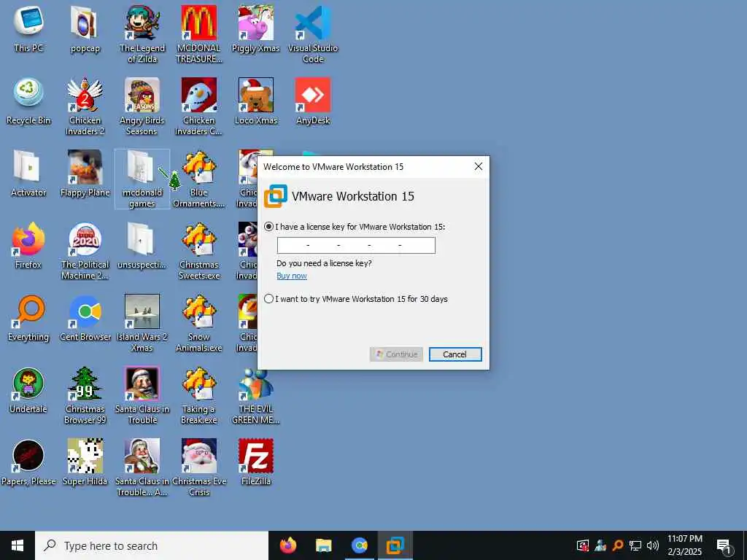747x560 pixels.
Task: Select the Piggly Xmas desktop icon
Action: coord(256,29)
